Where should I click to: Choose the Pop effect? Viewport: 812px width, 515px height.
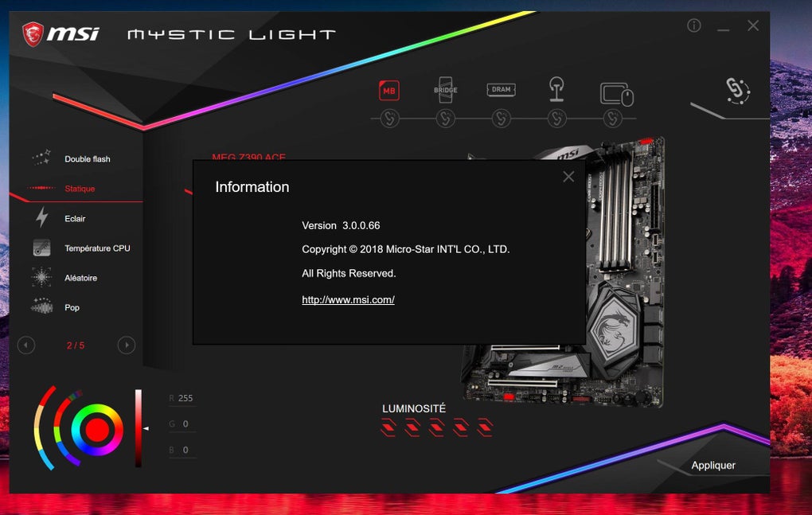72,307
